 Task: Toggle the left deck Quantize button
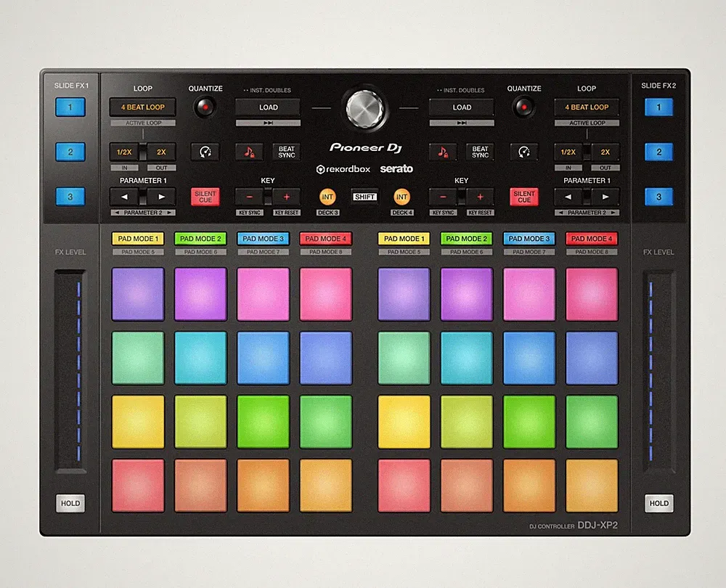point(205,107)
